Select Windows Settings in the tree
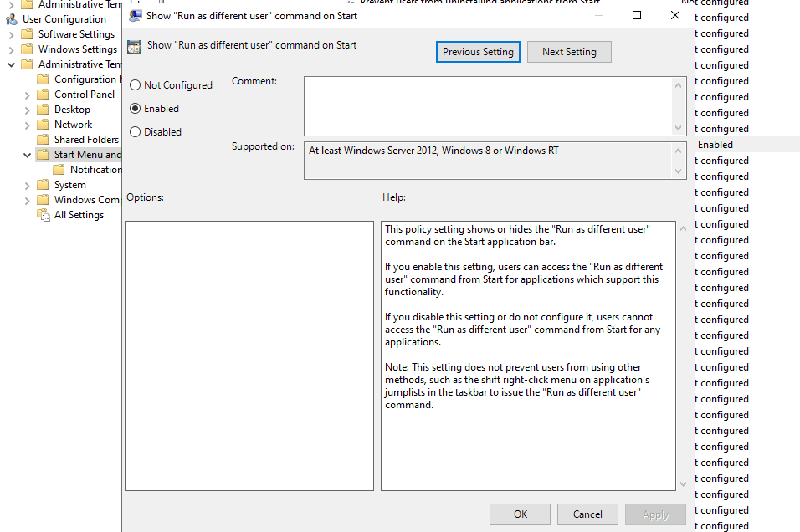This screenshot has width=800, height=532. click(x=78, y=49)
